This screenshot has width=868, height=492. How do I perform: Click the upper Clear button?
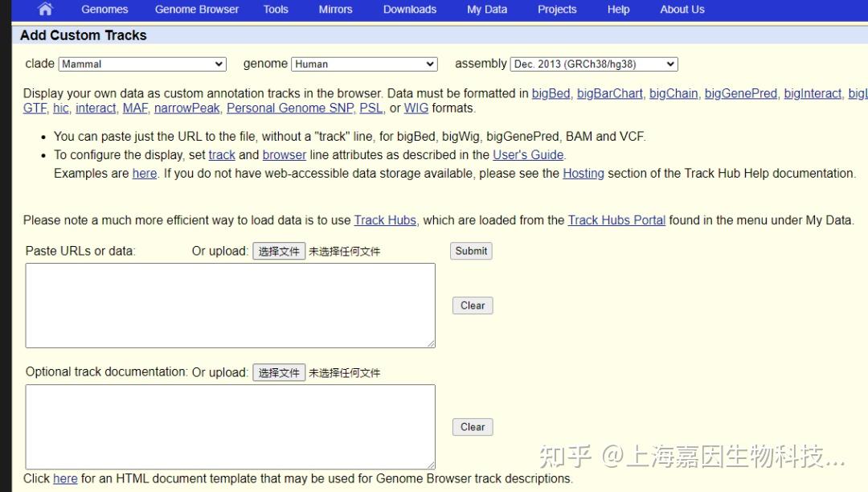472,305
